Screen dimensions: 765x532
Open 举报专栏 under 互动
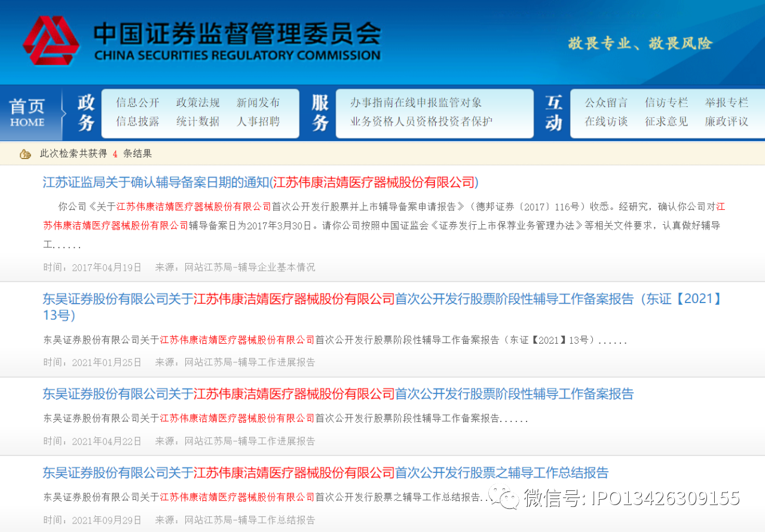[726, 103]
